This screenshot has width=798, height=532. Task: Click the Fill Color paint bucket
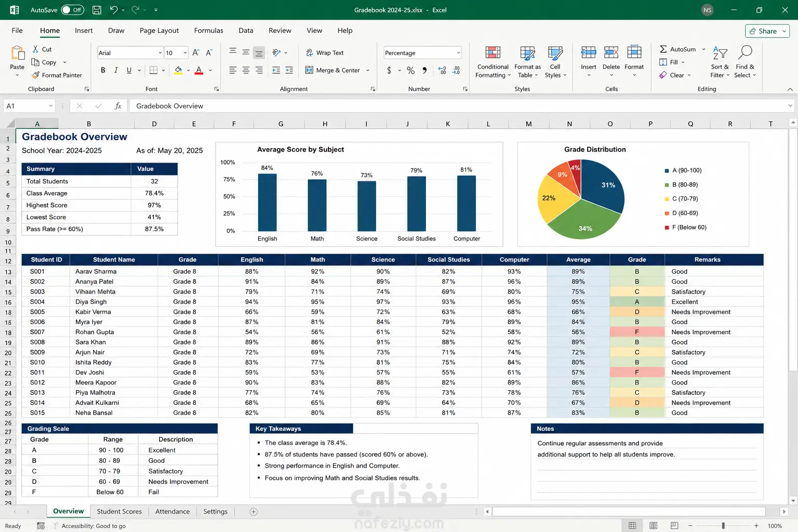coord(178,70)
